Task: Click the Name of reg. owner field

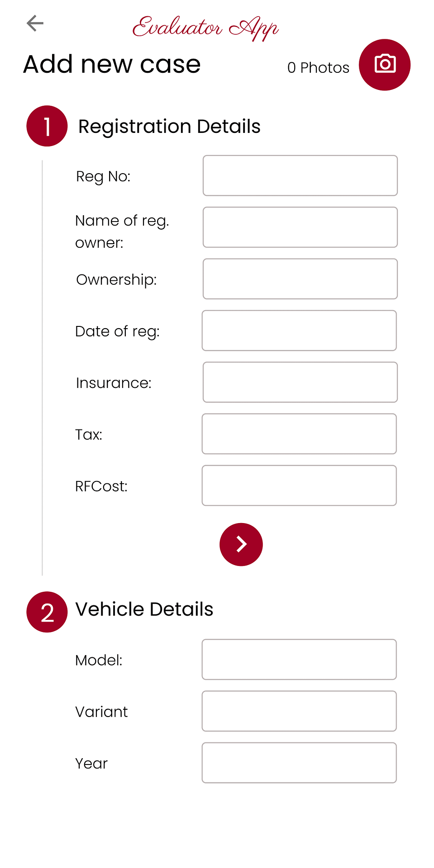Action: (x=300, y=227)
